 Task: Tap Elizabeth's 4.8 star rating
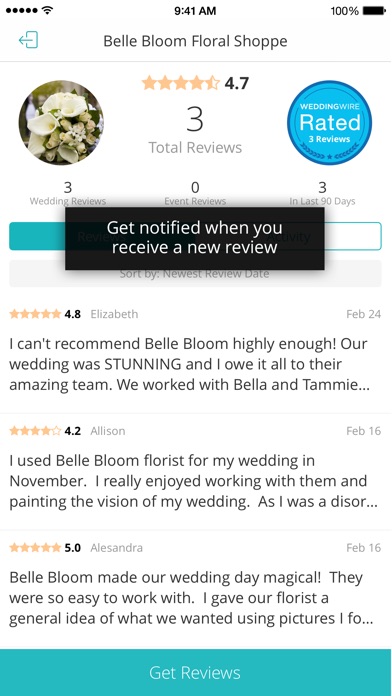[x=45, y=314]
